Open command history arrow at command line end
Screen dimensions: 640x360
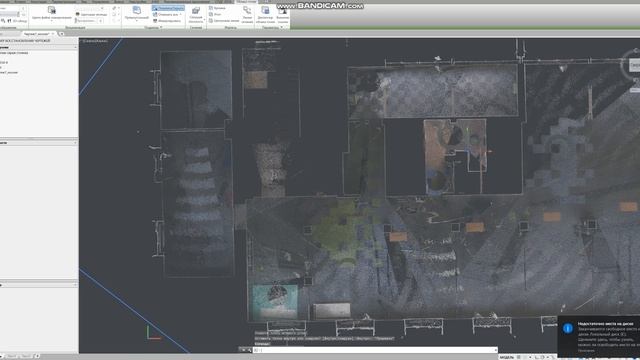click(496, 350)
